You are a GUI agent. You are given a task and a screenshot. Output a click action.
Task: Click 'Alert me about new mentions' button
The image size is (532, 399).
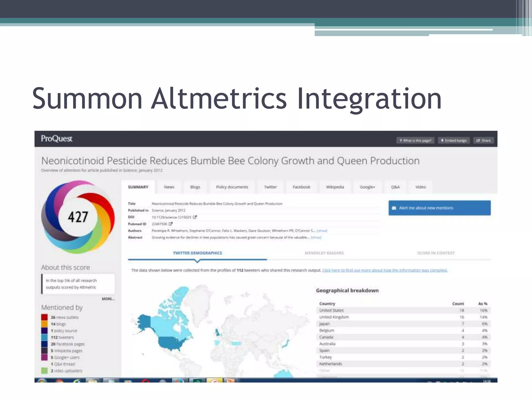click(440, 208)
